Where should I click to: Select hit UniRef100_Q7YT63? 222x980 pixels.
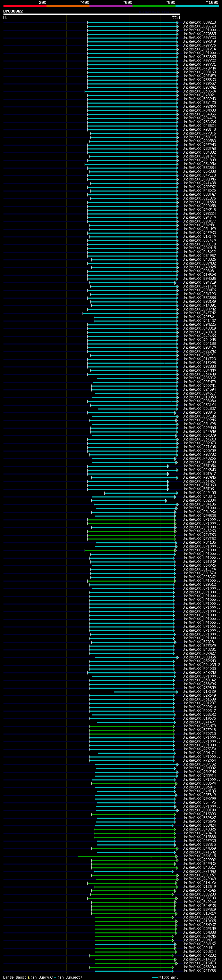[x=199, y=535]
